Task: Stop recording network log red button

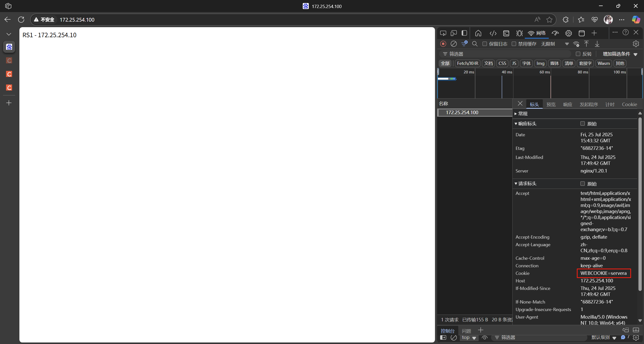Action: [x=443, y=44]
